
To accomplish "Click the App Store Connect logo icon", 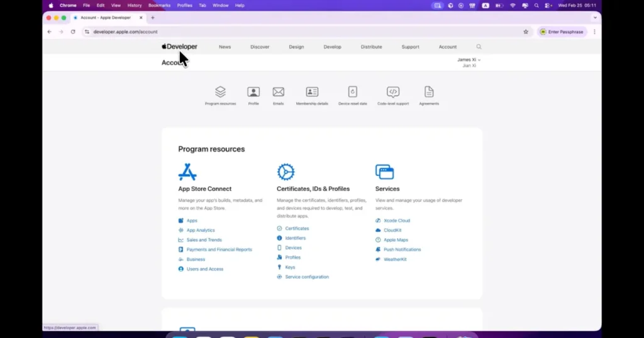I will (187, 172).
